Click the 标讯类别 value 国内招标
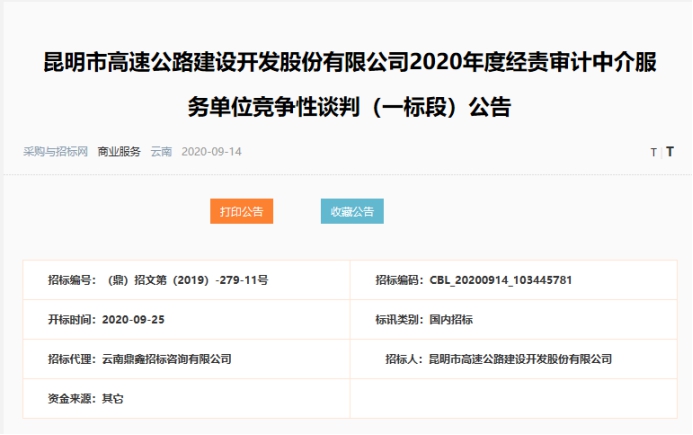693x435 pixels. point(450,319)
